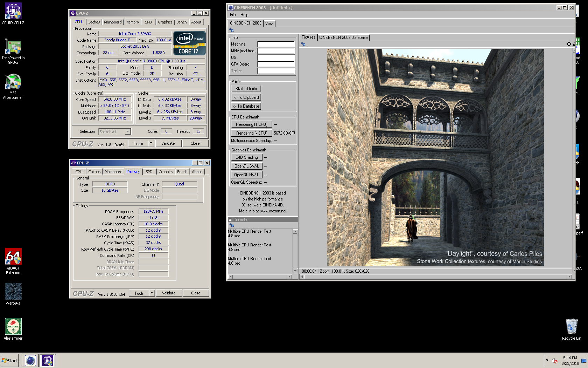This screenshot has width=588, height=368.
Task: Open Tools dropdown arrow in upper CPU-Z
Action: [151, 143]
